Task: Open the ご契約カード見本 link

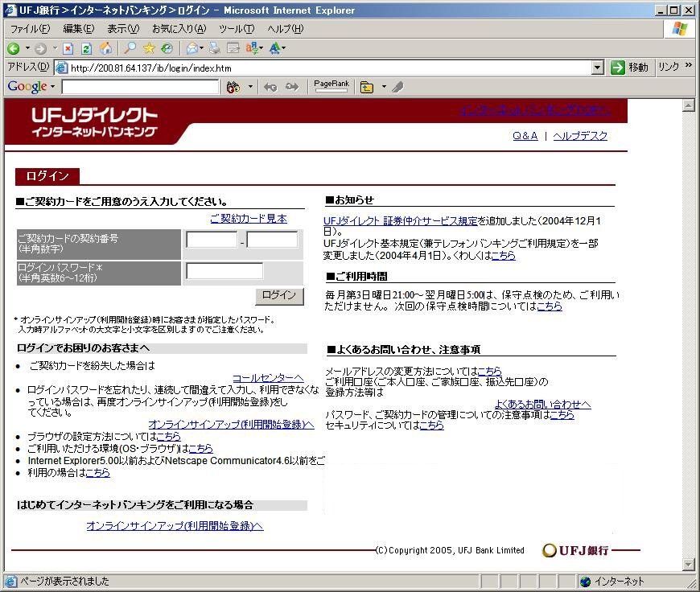Action: pos(248,219)
